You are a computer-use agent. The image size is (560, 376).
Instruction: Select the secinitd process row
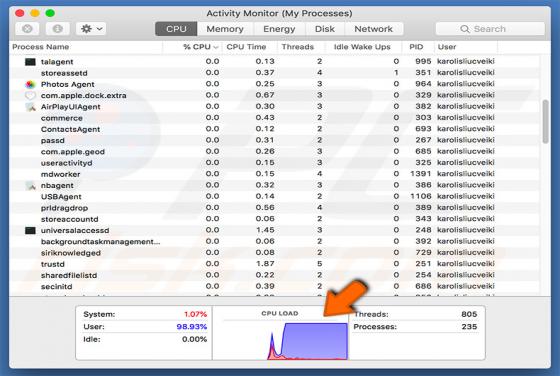pyautogui.click(x=274, y=286)
